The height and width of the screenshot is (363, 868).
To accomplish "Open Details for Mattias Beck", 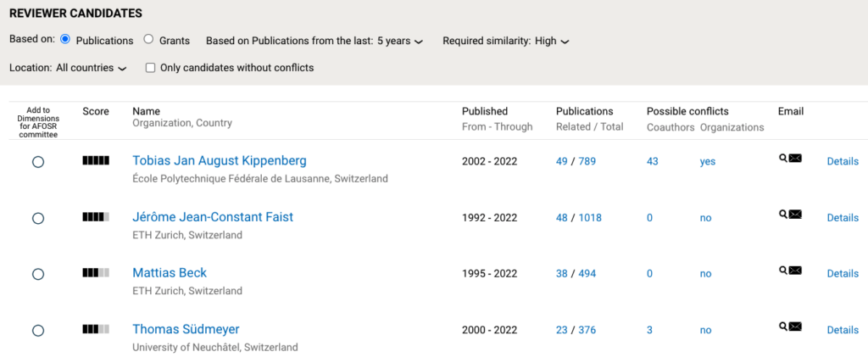I will tap(843, 274).
